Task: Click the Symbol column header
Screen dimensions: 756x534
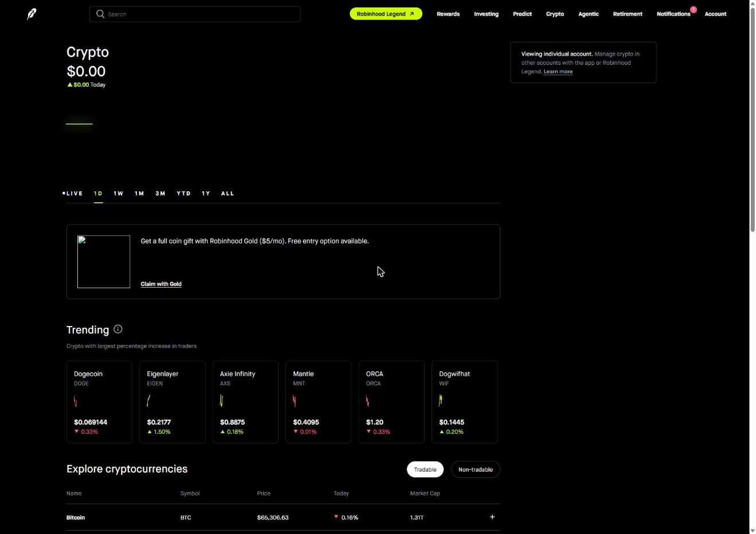Action: click(x=190, y=493)
